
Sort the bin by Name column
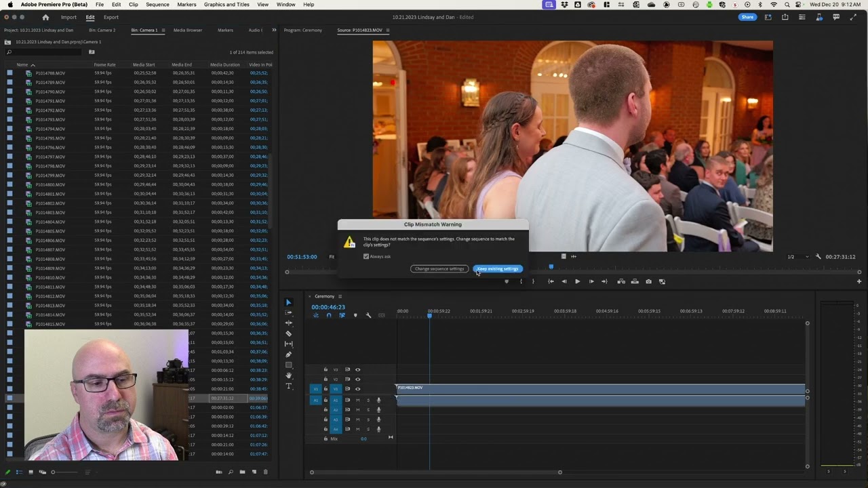pyautogui.click(x=22, y=64)
